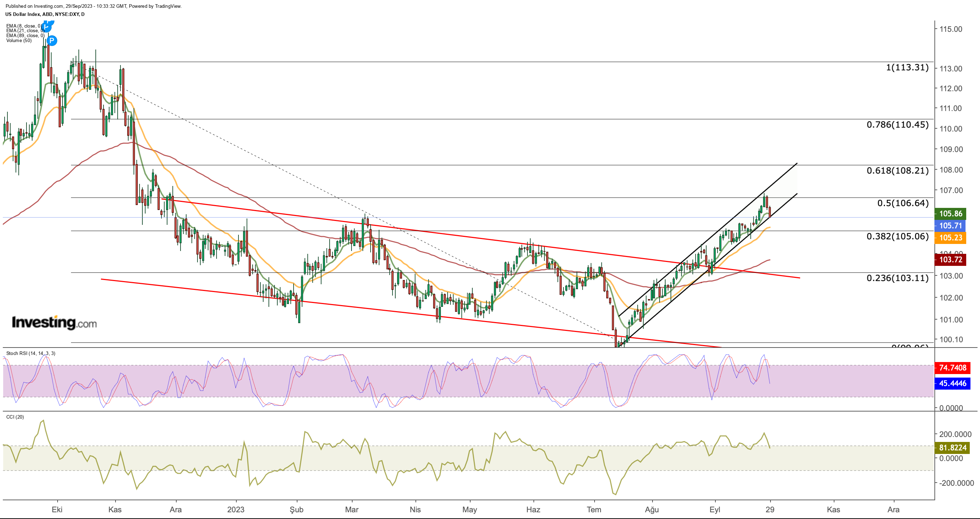
Task: Click the CCI (20) indicator label
Action: (x=15, y=417)
